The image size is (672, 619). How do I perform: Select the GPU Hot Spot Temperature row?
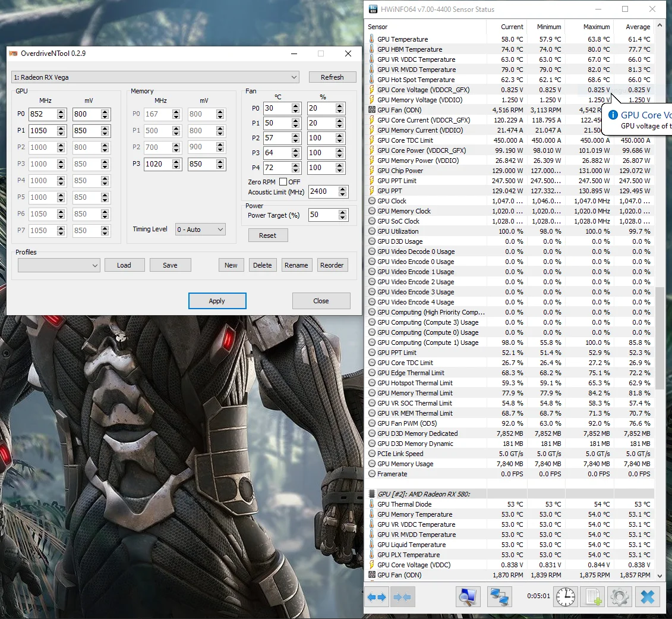(415, 80)
